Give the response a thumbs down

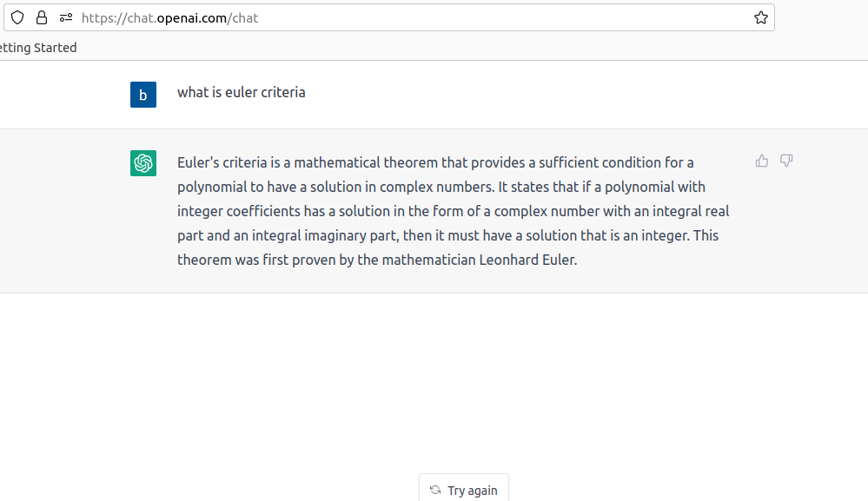coord(786,161)
